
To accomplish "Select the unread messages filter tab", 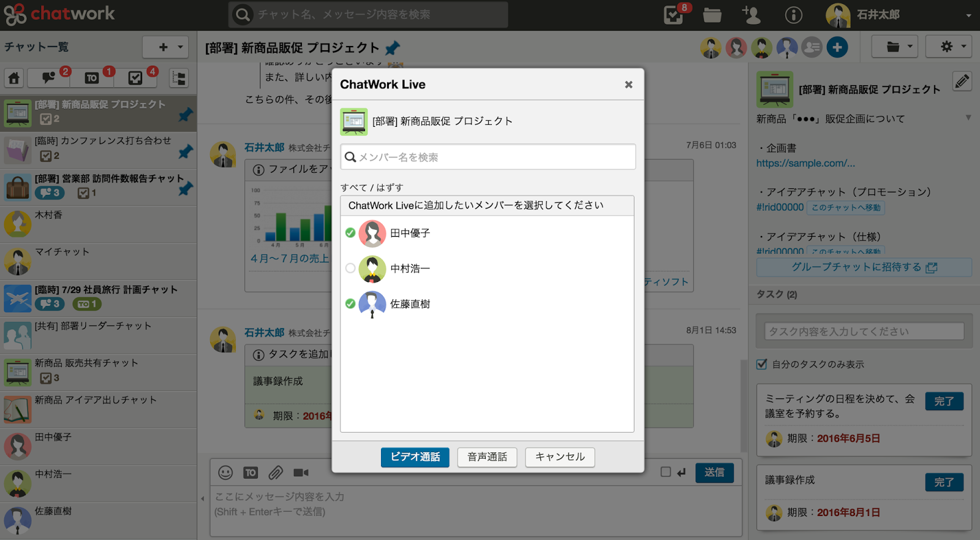I will (x=50, y=78).
